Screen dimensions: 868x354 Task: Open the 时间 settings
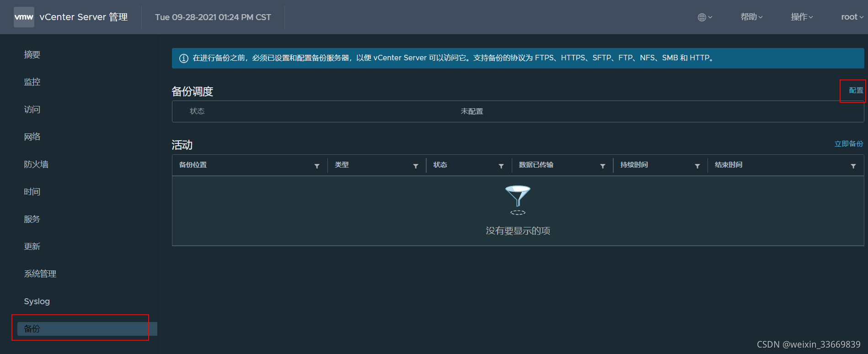coord(32,191)
